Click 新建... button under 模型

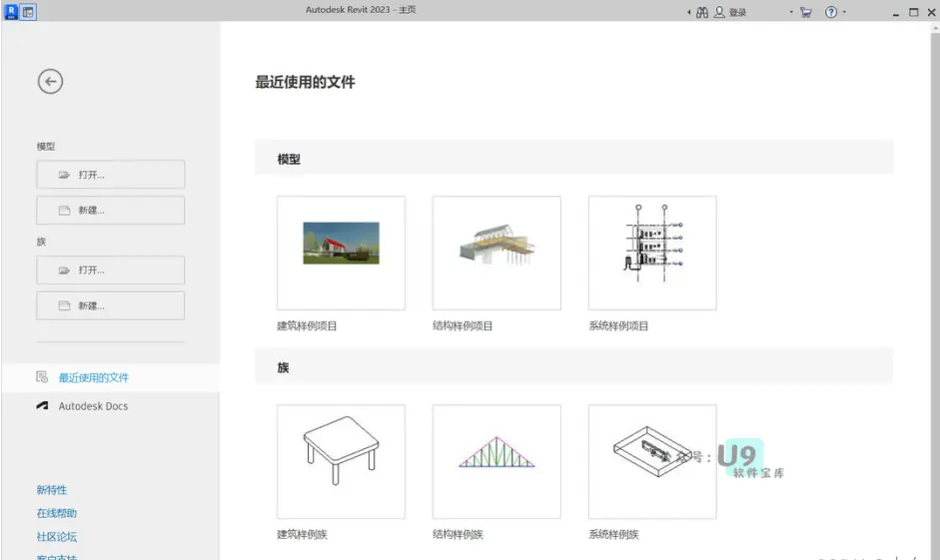click(110, 211)
